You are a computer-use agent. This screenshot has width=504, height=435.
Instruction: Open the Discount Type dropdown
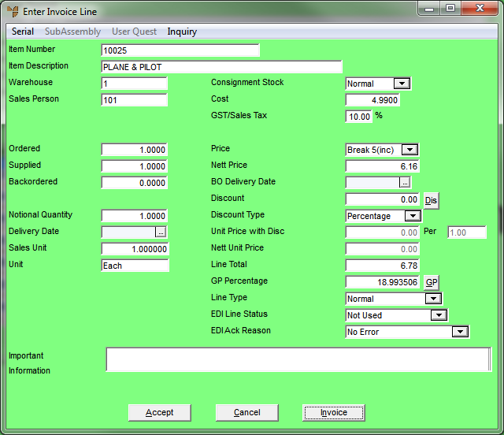pyautogui.click(x=413, y=216)
